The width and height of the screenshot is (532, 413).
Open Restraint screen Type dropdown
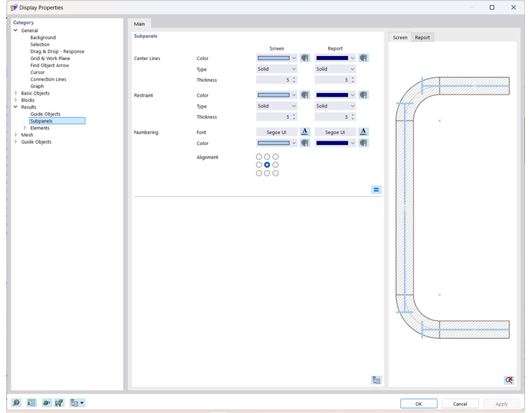pos(276,106)
